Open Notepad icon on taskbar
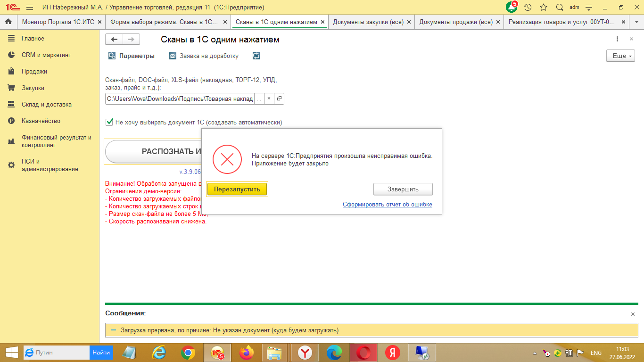The image size is (644, 362). (129, 353)
